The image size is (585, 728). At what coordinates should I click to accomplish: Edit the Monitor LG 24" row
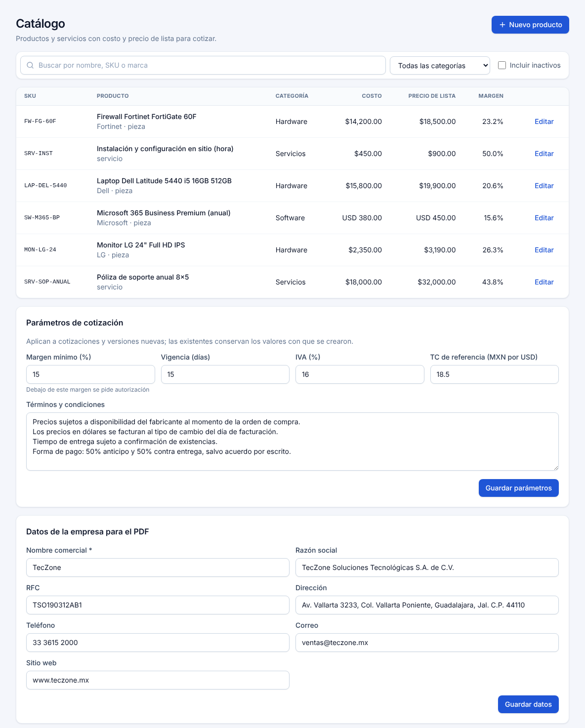(x=544, y=250)
